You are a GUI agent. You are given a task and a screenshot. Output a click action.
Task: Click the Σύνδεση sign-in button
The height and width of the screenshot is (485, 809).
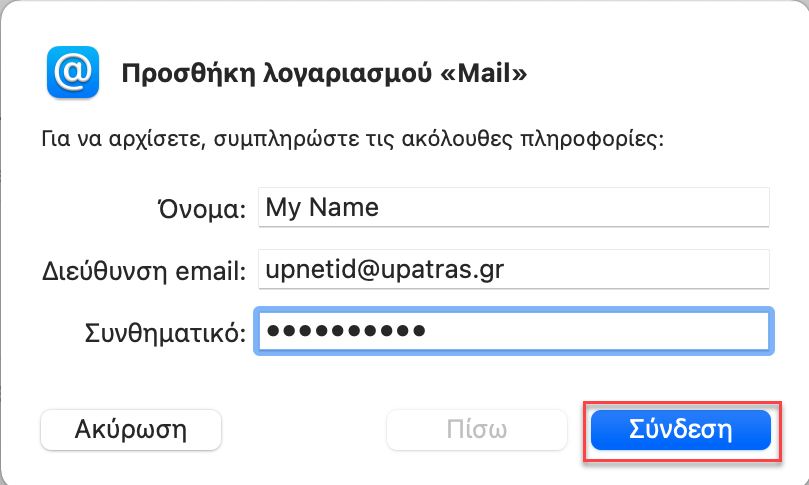681,430
